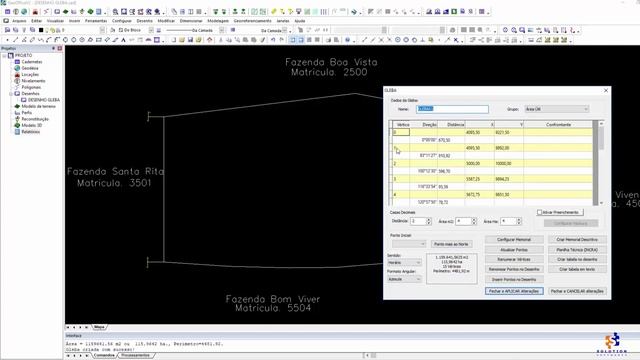Increase the Distância decimal places stepper
The width and height of the screenshot is (640, 360).
coord(429,219)
